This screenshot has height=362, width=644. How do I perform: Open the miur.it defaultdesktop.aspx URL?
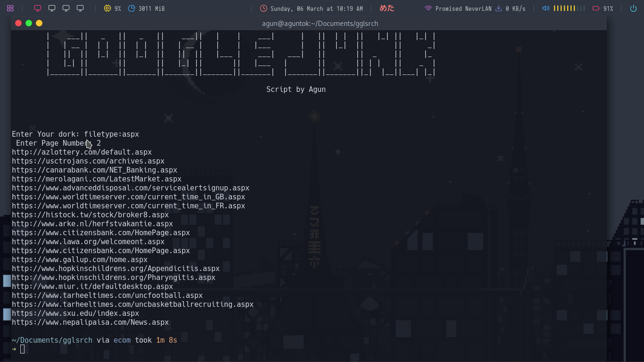pos(92,287)
